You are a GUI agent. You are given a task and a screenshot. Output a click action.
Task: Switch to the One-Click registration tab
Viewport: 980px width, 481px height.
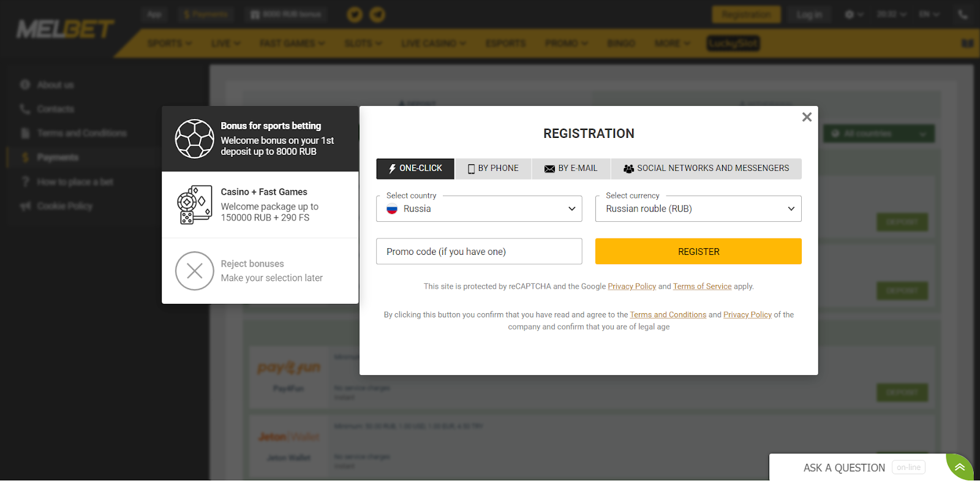415,169
